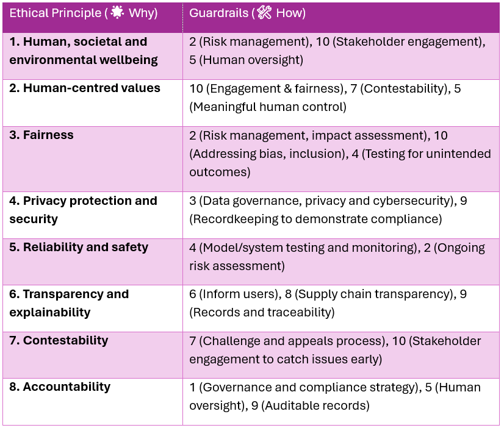Select the 8. Accountability principle cell

pos(60,387)
